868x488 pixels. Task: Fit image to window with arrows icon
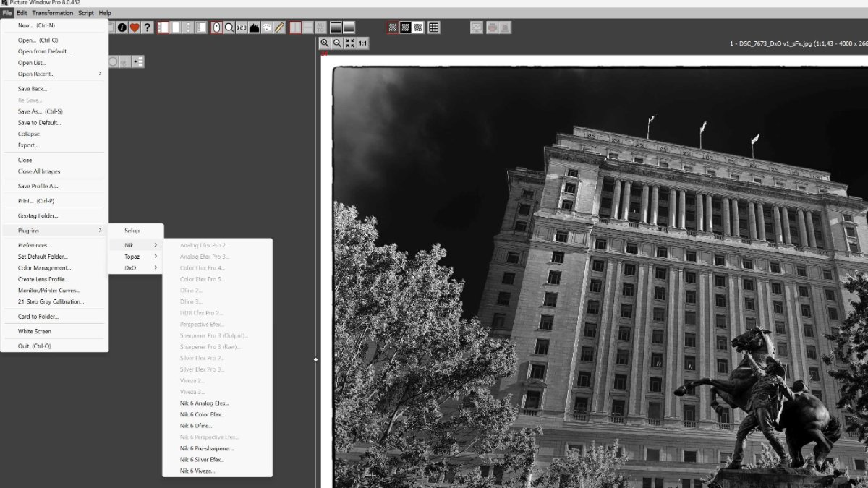(350, 43)
